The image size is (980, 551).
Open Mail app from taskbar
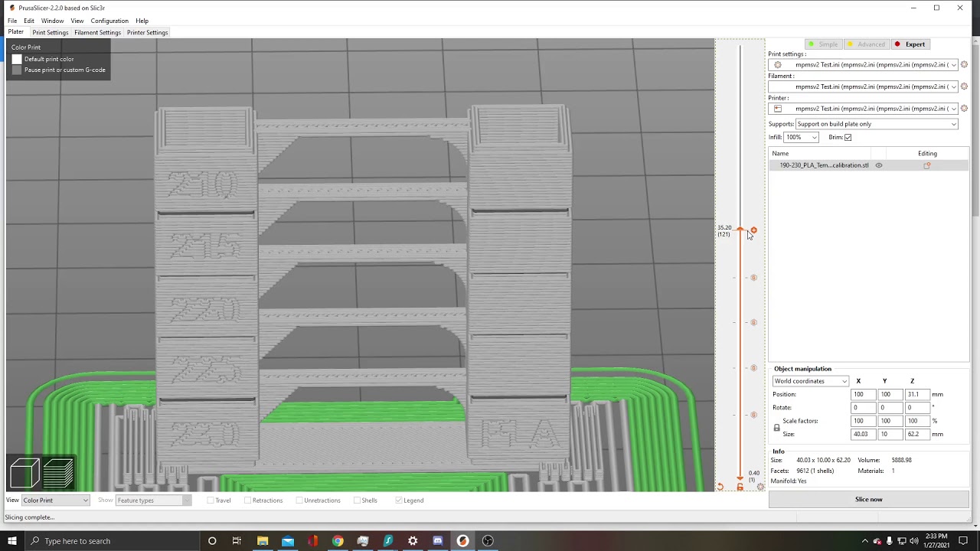coord(288,541)
